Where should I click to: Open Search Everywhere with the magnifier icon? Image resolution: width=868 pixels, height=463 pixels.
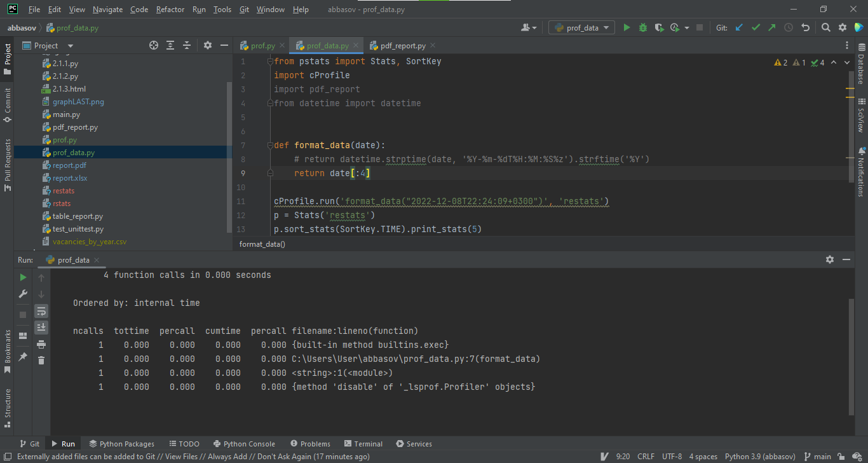click(x=825, y=27)
